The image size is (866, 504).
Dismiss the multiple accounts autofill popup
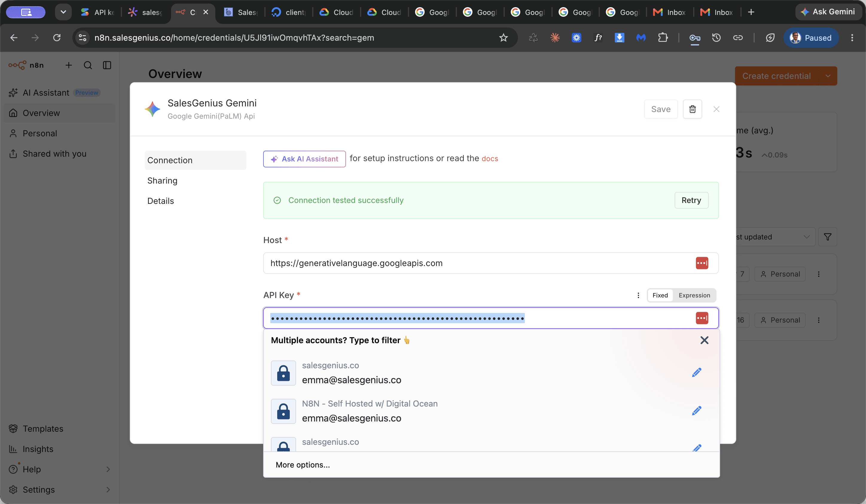704,340
